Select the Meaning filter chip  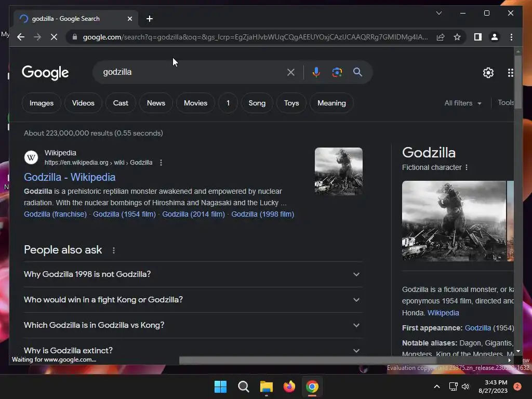331,103
